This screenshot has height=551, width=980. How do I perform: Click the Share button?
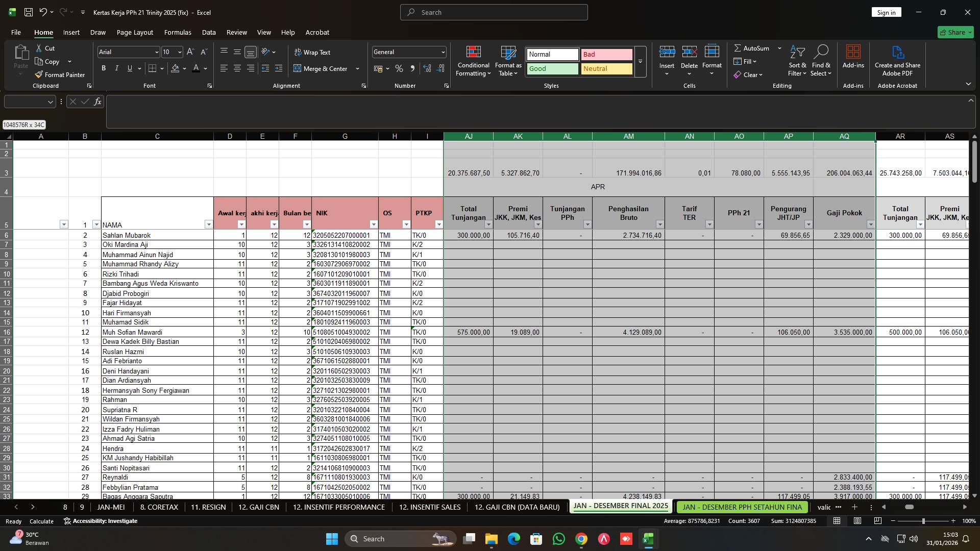(955, 32)
